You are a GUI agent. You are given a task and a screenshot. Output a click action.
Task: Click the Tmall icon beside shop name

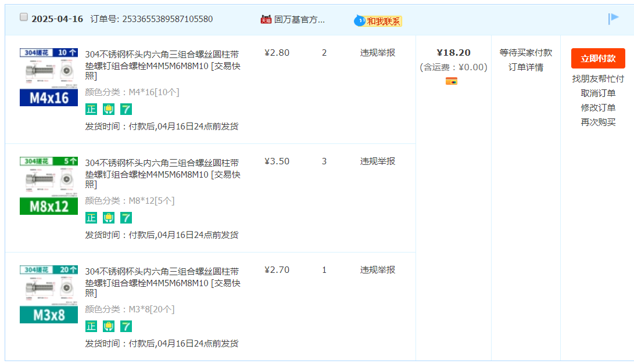[x=266, y=19]
